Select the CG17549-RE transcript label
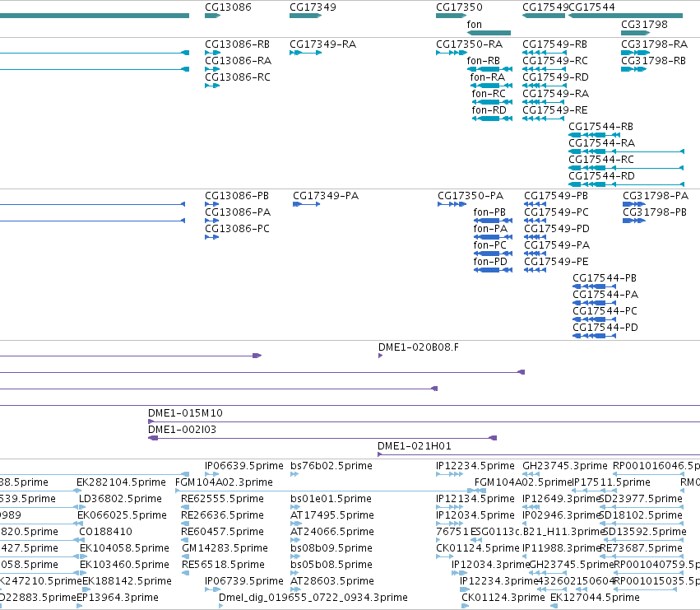 (555, 110)
